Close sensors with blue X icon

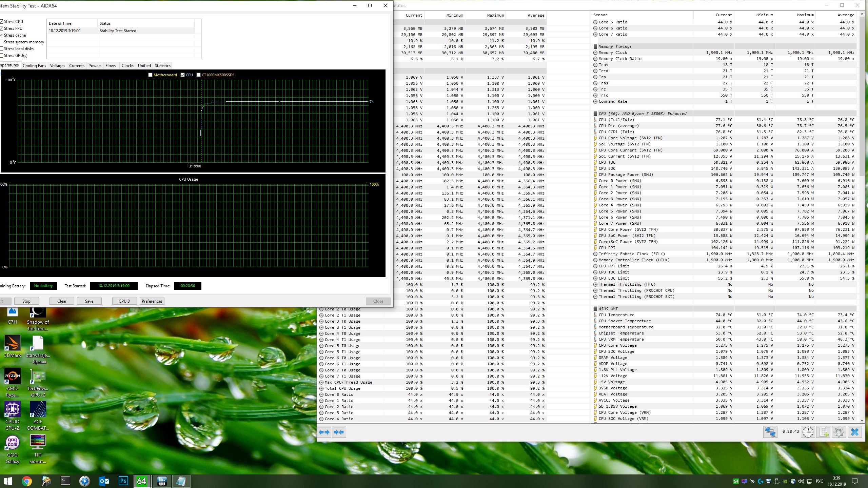[x=855, y=432]
